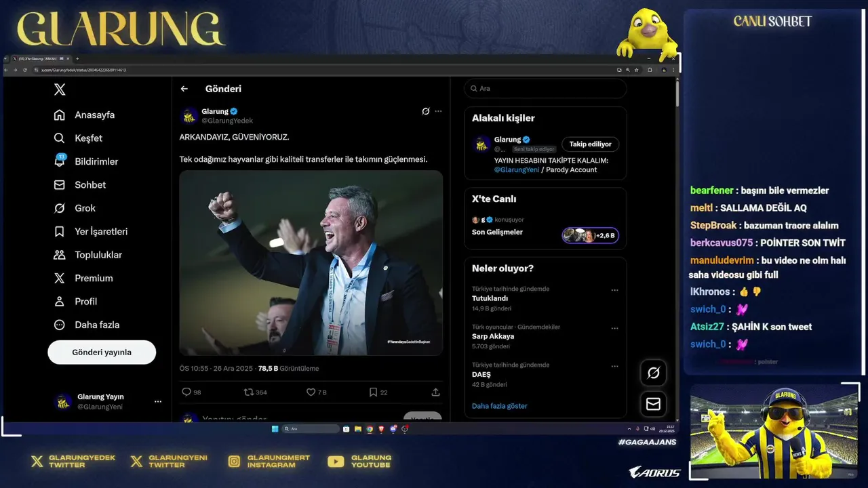The height and width of the screenshot is (488, 868).
Task: Click the reply icon with 98
Action: [x=186, y=392]
